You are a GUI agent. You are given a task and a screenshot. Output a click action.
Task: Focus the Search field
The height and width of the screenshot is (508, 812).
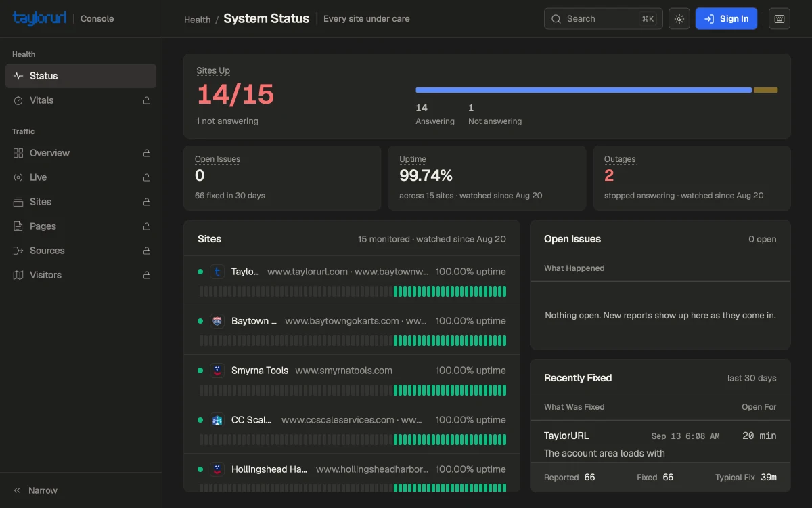[603, 19]
